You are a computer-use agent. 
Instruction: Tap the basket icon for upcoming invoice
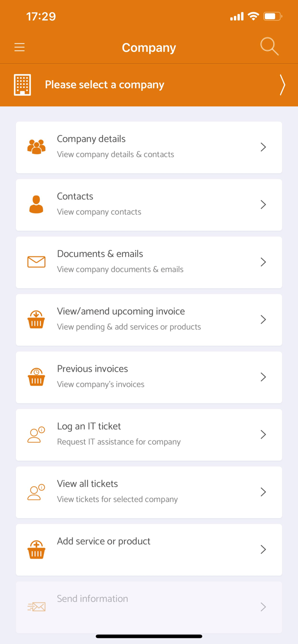pyautogui.click(x=36, y=319)
